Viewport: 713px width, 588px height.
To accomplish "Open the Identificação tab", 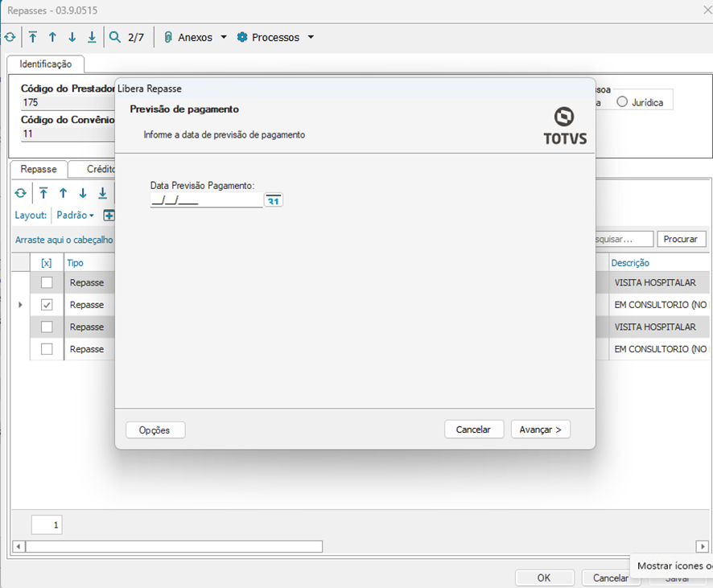I will [x=46, y=64].
